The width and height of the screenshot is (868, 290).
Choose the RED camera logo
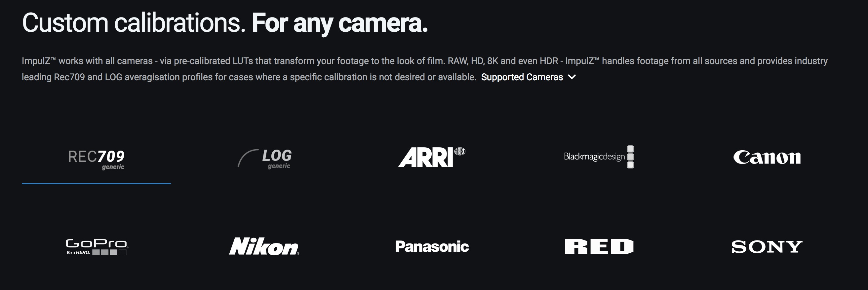coord(599,246)
